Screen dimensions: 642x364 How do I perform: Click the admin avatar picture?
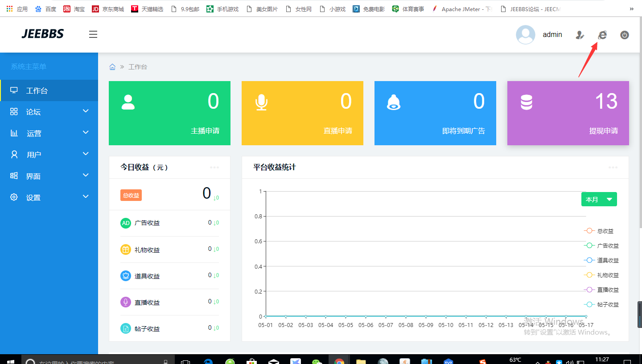(x=525, y=35)
